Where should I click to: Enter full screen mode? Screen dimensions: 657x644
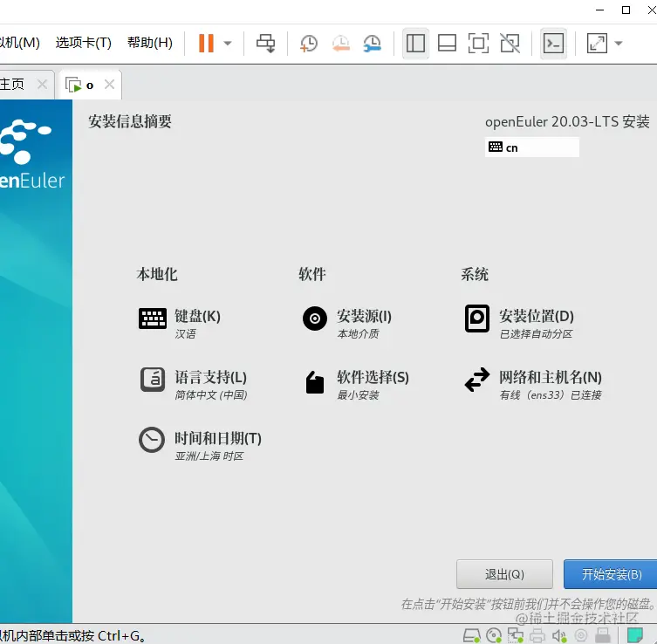click(x=478, y=43)
